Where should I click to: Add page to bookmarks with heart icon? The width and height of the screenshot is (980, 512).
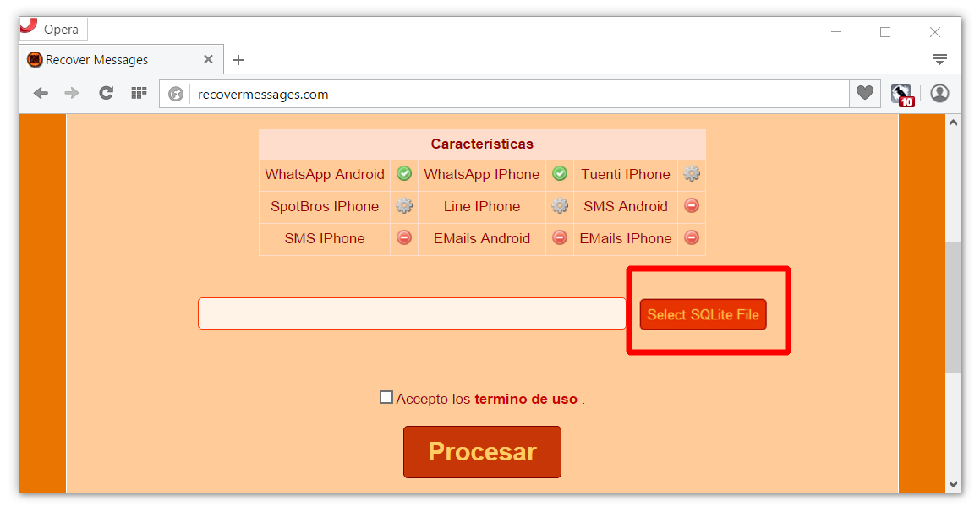tap(865, 93)
